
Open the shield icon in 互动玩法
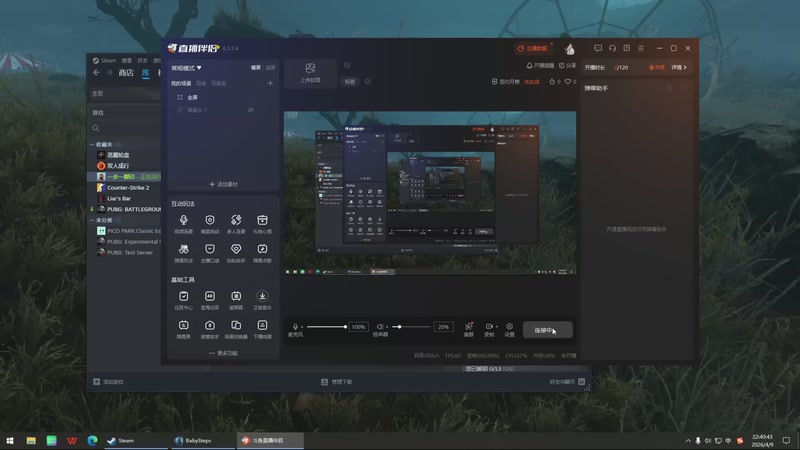coord(210,223)
